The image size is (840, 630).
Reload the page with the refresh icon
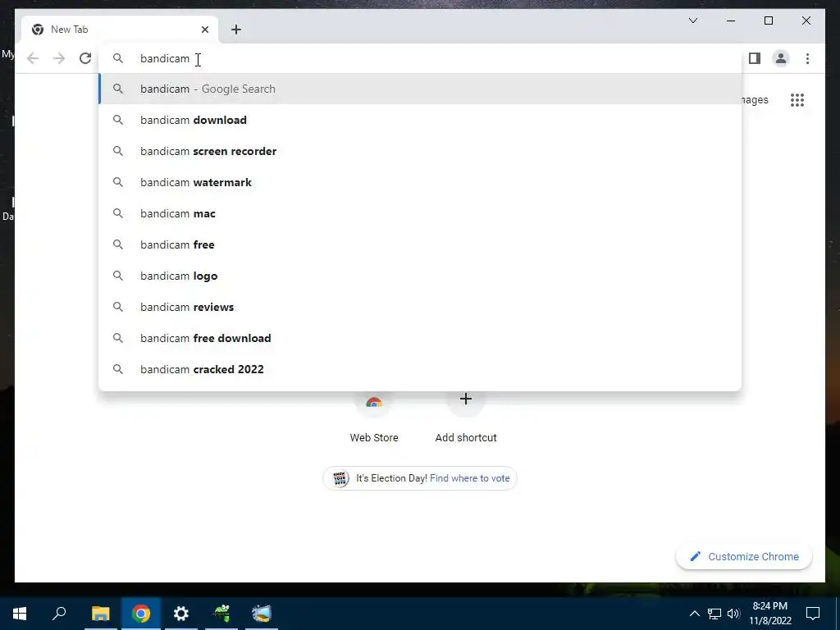85,58
